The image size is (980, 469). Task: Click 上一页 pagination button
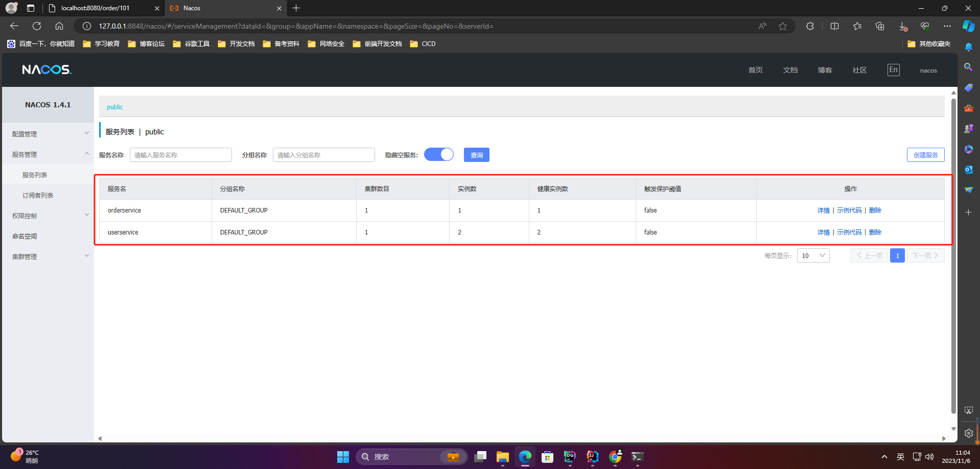tap(869, 255)
